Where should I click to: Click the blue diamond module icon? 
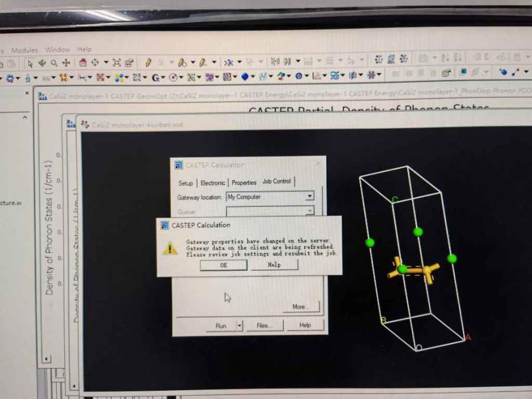coord(245,77)
